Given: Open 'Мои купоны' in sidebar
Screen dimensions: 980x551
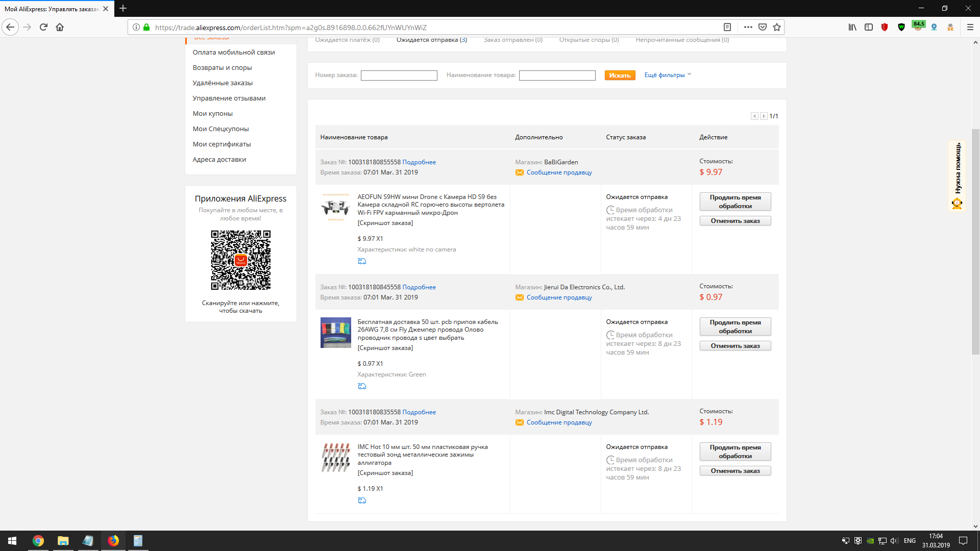Looking at the screenshot, I should point(213,113).
